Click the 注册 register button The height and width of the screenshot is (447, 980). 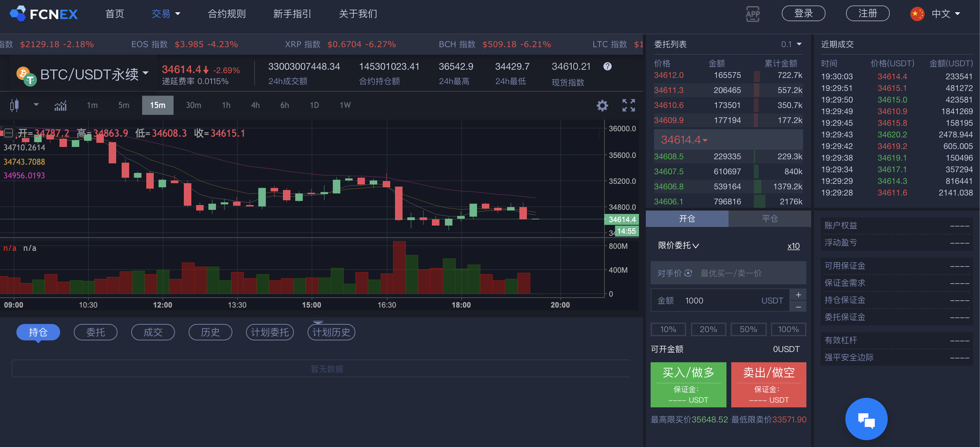coord(867,14)
